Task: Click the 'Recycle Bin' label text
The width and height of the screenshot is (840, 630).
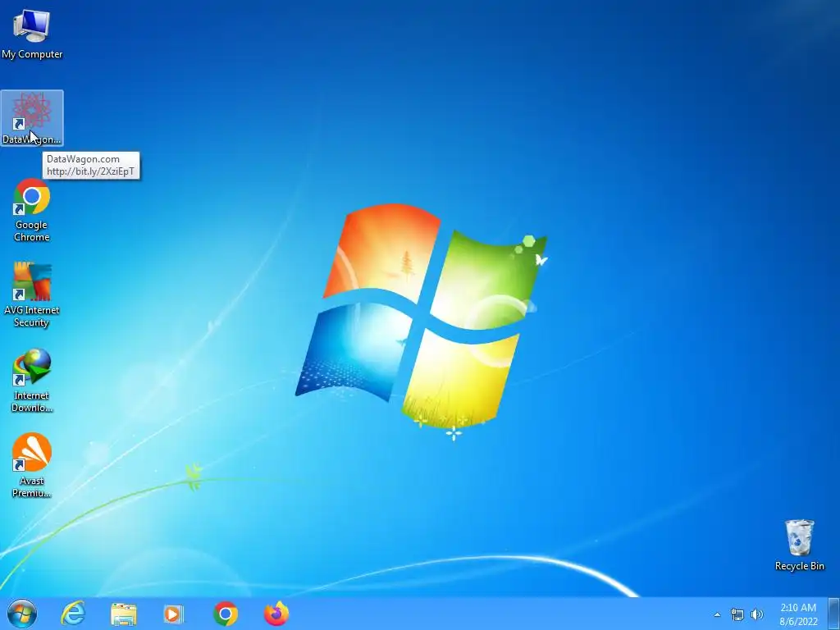Action: click(799, 566)
